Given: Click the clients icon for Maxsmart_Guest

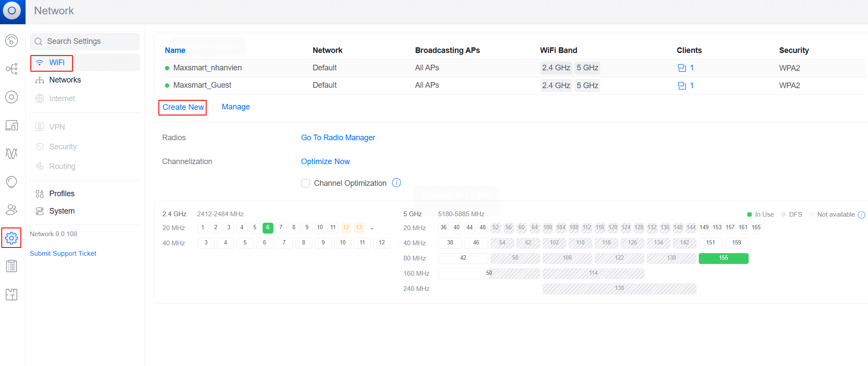Looking at the screenshot, I should click(682, 86).
